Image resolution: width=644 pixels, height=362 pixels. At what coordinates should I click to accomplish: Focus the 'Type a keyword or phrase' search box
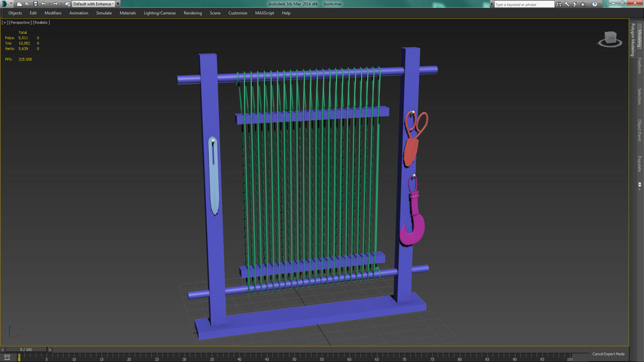pos(523,5)
